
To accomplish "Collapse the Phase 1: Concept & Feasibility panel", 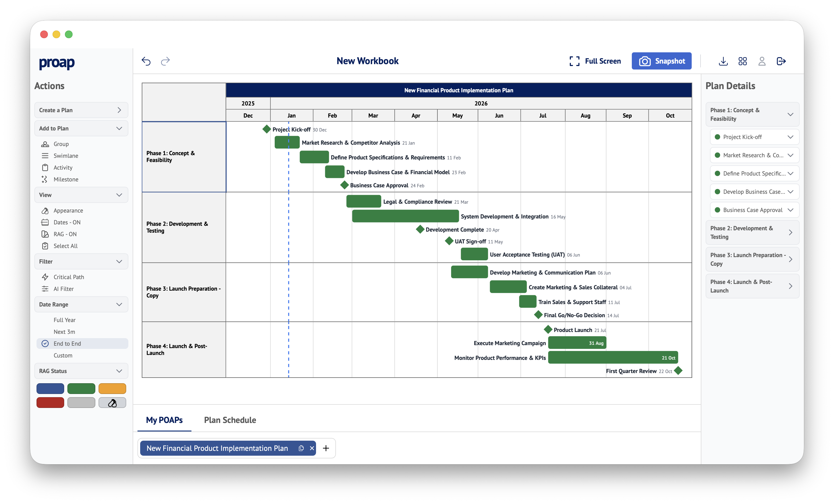I will [791, 114].
